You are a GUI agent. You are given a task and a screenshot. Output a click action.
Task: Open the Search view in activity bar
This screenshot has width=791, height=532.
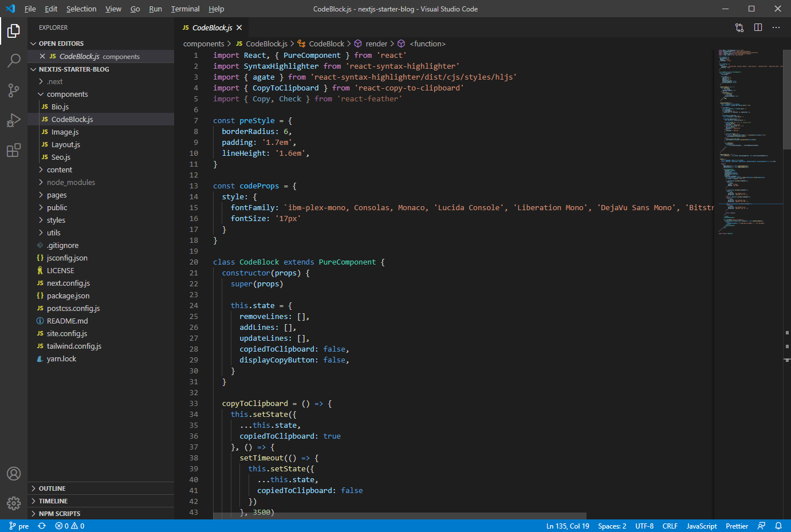click(14, 60)
